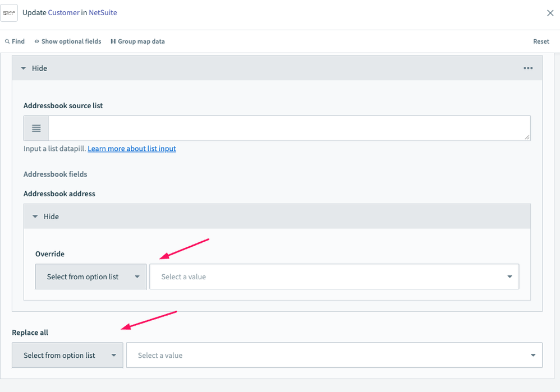Click the resize handle of the source list field
This screenshot has width=560, height=392.
pyautogui.click(x=527, y=137)
